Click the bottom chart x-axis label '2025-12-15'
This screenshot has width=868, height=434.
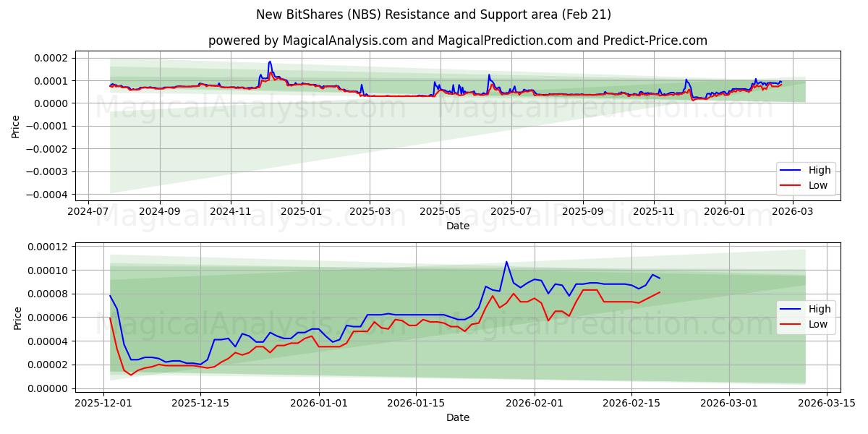coord(200,403)
